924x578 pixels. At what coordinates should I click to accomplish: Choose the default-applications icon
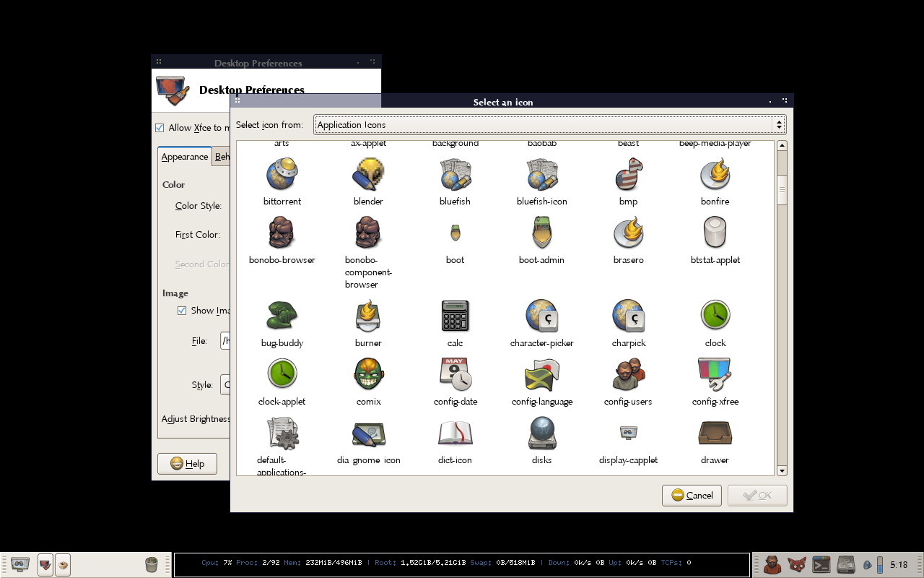click(282, 433)
